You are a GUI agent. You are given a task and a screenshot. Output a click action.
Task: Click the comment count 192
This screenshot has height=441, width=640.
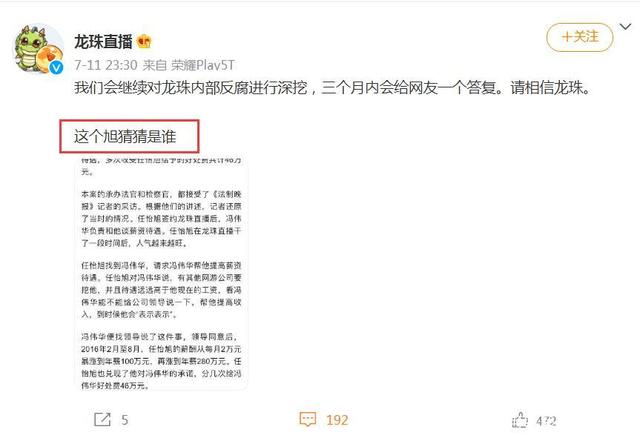tap(337, 420)
